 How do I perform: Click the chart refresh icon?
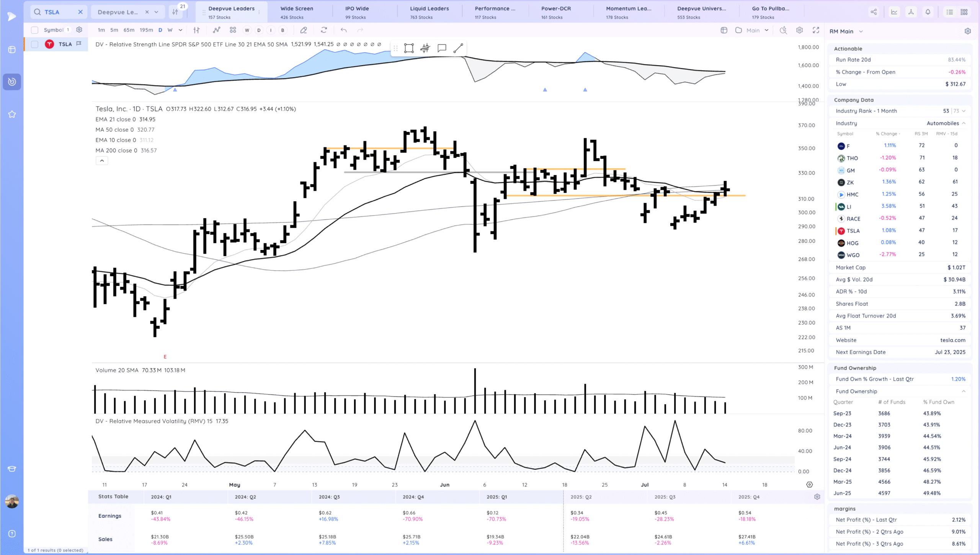(x=324, y=30)
